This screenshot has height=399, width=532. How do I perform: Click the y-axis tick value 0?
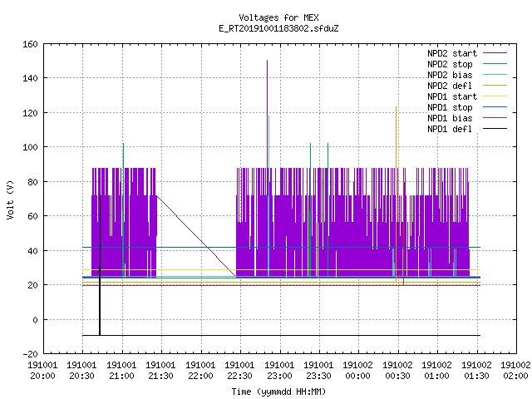click(35, 320)
